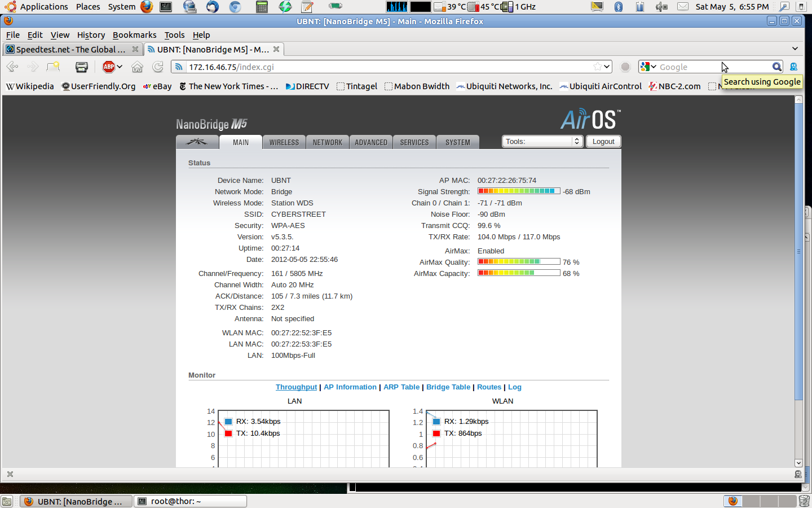812x508 pixels.
Task: Open the calculator from top panel
Action: tap(262, 7)
